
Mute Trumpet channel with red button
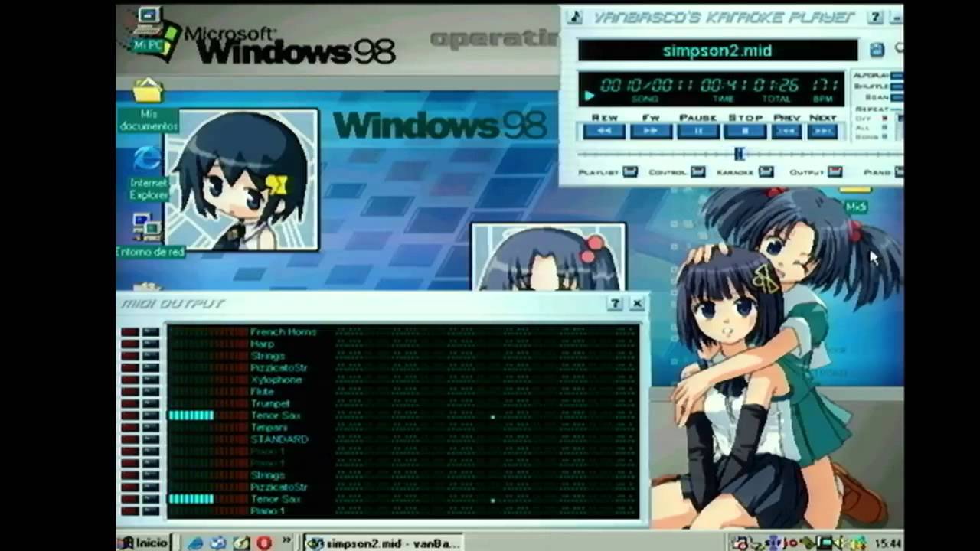point(130,403)
